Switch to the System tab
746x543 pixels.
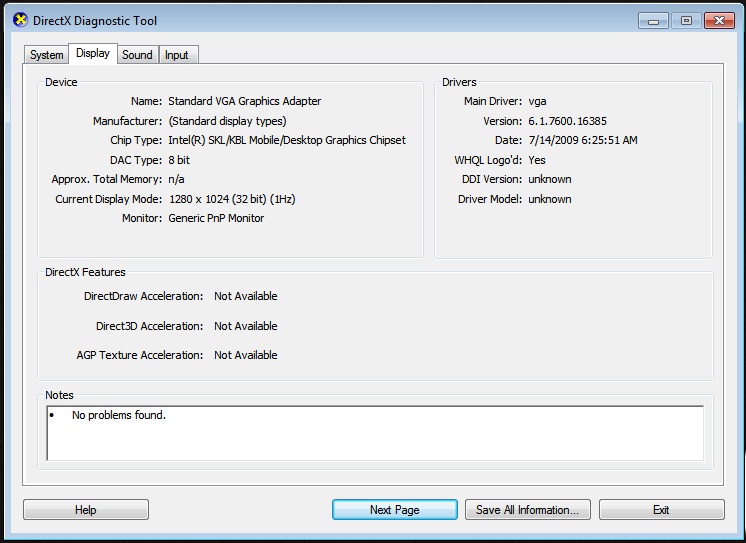tap(47, 55)
